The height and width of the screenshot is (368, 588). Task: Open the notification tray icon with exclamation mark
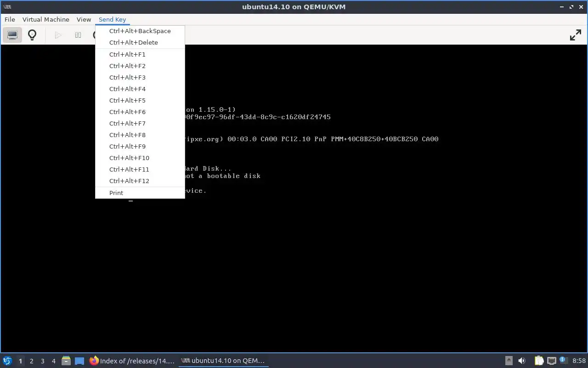(563, 361)
